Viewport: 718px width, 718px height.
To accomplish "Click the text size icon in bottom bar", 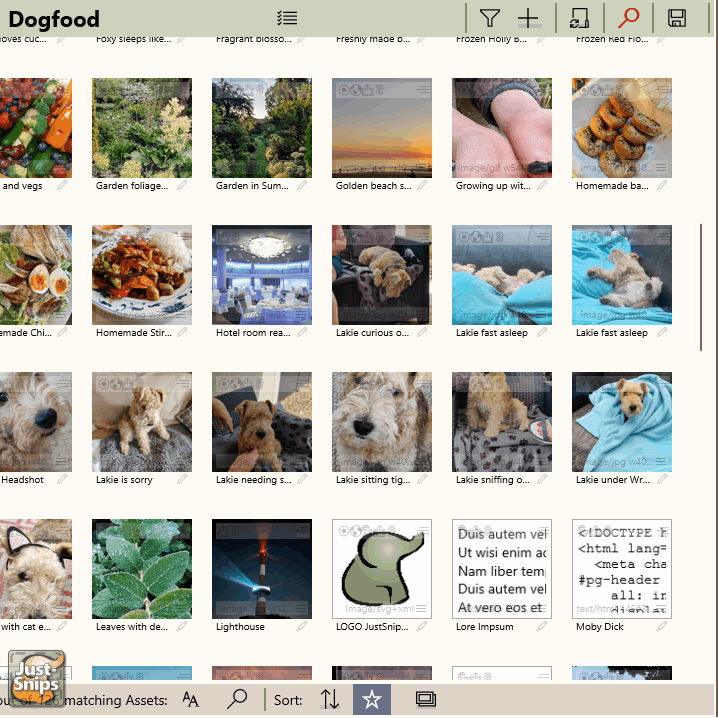I will 190,699.
